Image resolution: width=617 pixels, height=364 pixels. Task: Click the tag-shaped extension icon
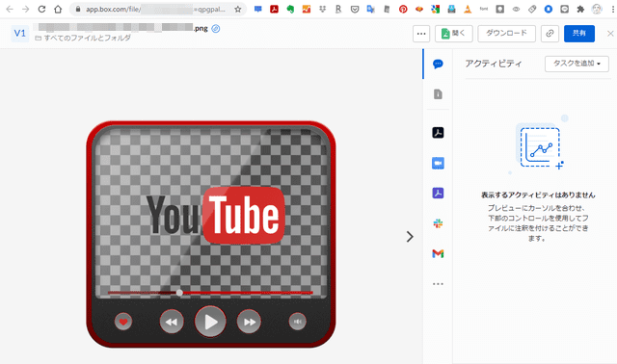click(532, 9)
